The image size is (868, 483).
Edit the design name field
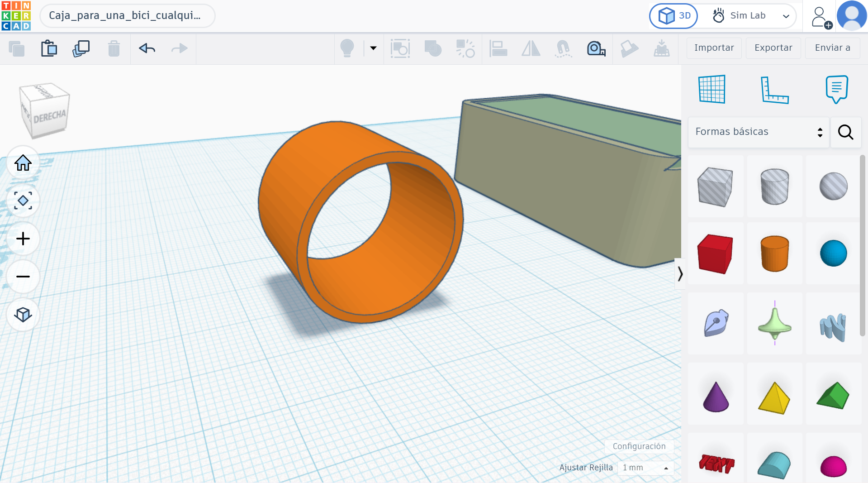(x=128, y=16)
